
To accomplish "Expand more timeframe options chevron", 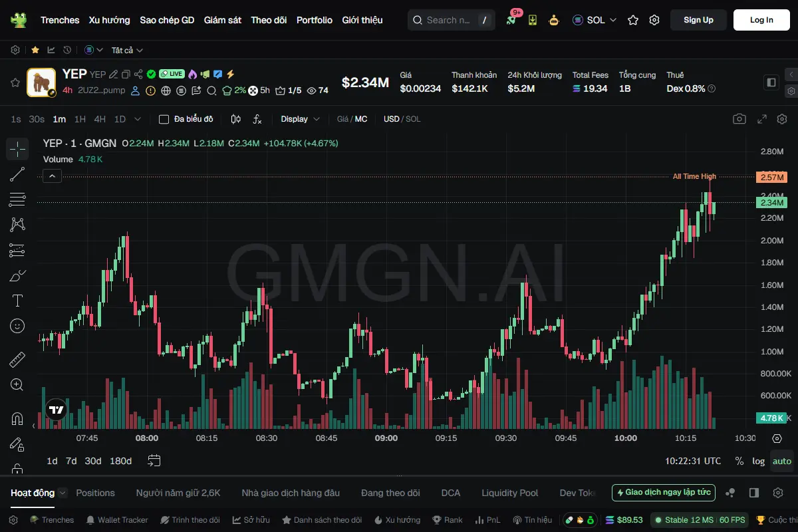I will (x=138, y=119).
